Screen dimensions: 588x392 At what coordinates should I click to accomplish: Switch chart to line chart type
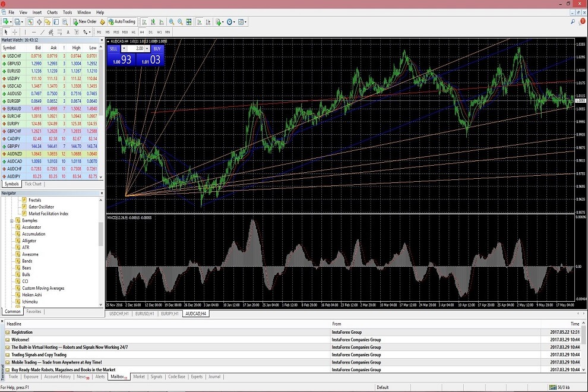click(162, 22)
